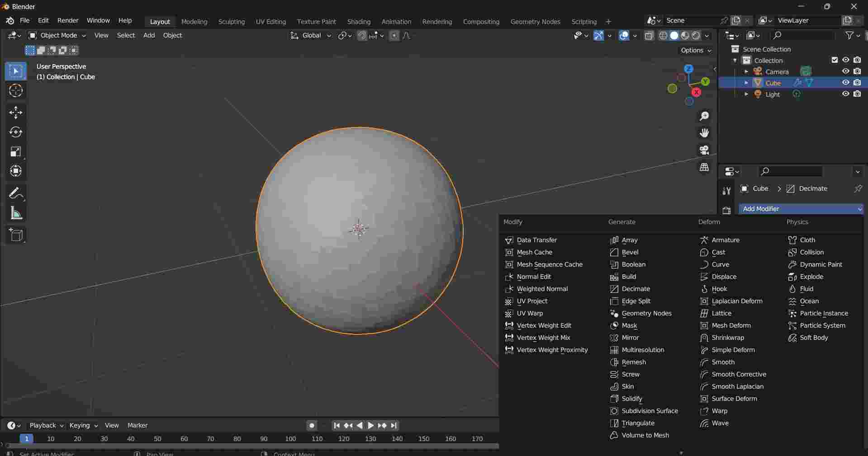Switch to Shading workspace tab

tap(359, 21)
